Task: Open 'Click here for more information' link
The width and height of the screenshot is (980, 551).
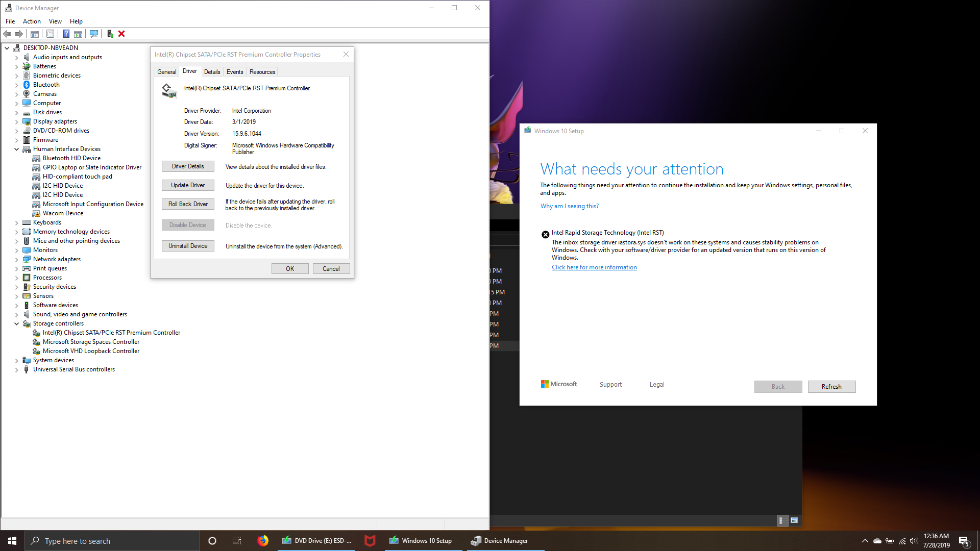Action: click(594, 267)
